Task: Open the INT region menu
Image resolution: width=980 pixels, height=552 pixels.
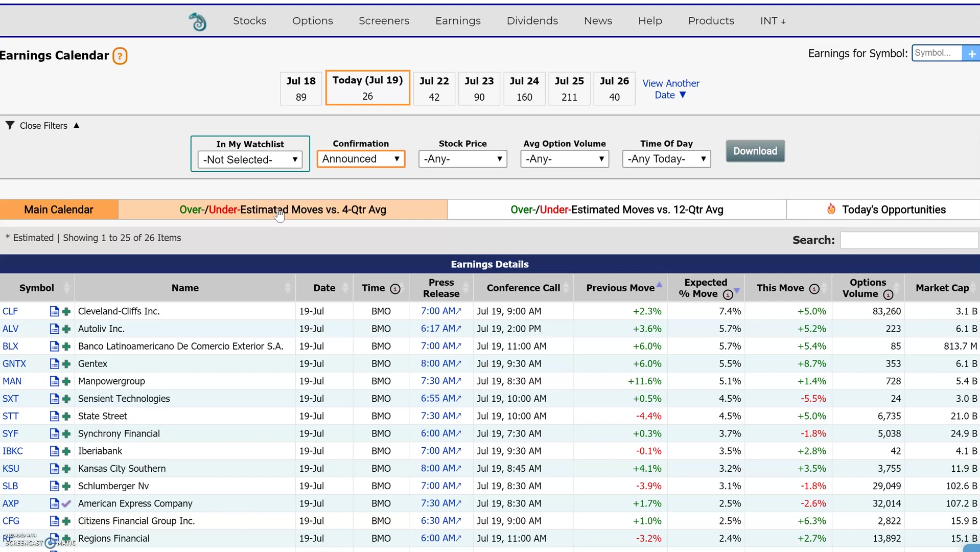Action: 773,21
